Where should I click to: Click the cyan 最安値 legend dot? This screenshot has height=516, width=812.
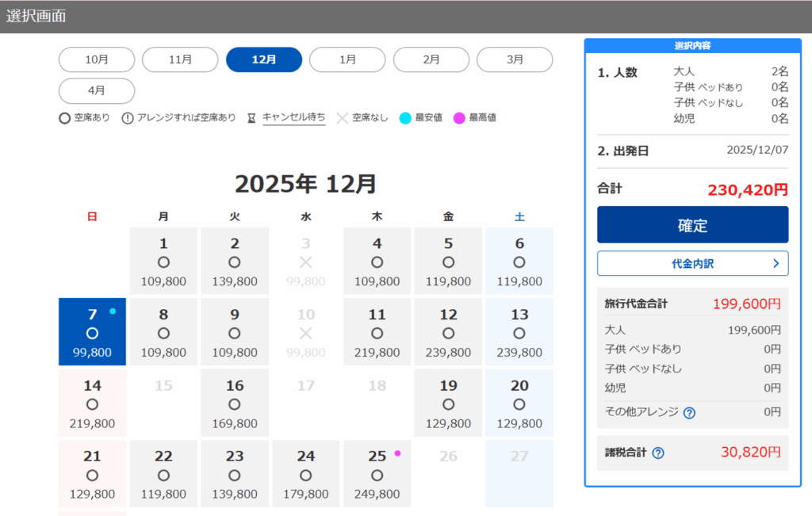[x=404, y=118]
